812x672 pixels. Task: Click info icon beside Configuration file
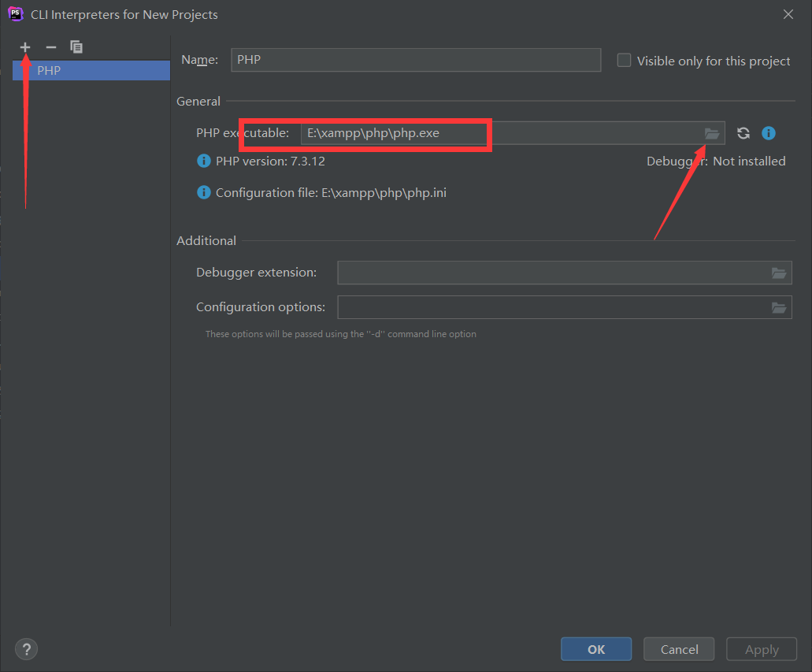(204, 193)
